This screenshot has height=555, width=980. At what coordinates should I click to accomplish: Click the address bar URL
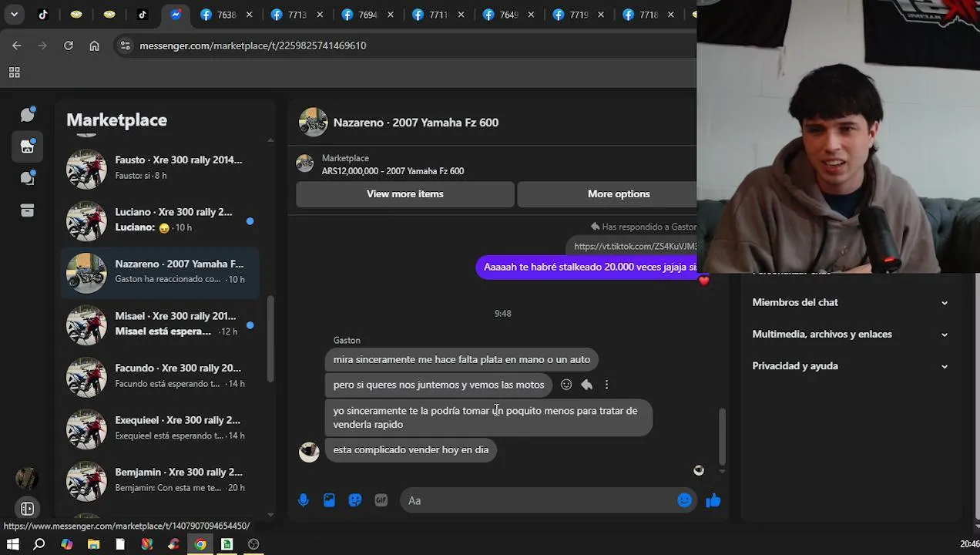coord(253,45)
